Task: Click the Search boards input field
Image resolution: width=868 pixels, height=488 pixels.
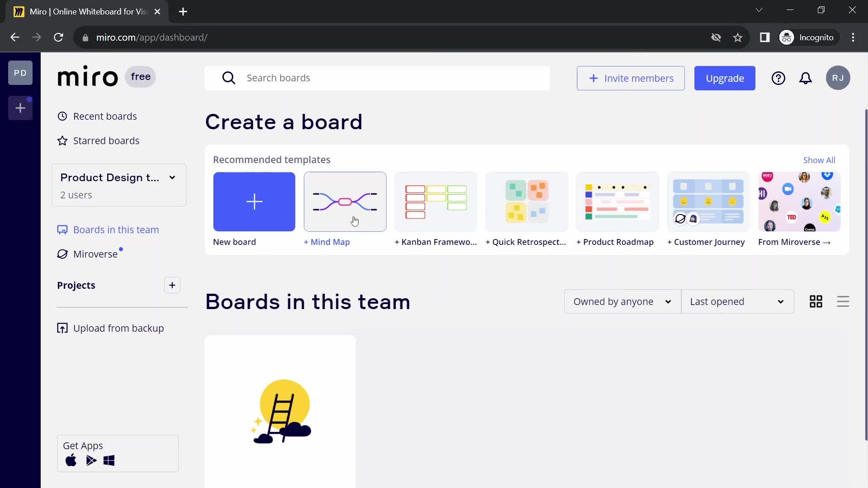Action: (379, 78)
